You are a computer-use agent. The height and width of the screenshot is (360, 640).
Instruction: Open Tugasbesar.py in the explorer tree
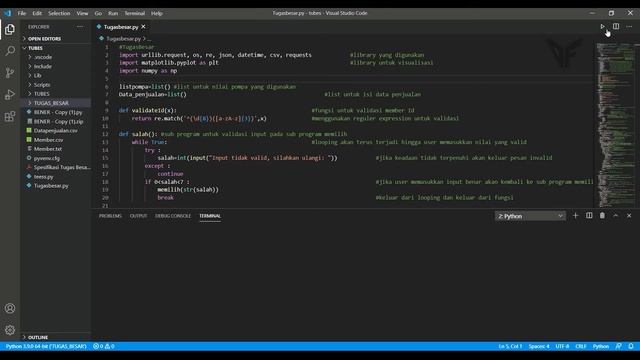[51, 186]
